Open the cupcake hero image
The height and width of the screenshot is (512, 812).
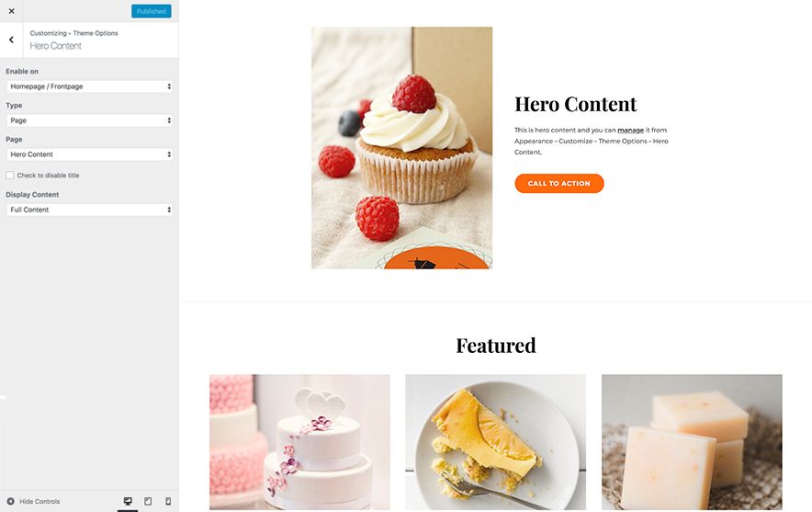401,148
